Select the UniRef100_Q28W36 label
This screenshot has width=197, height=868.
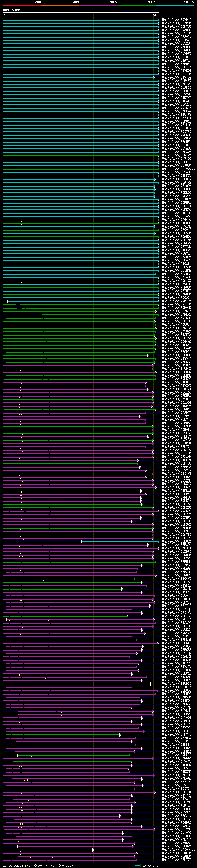pyautogui.click(x=177, y=355)
